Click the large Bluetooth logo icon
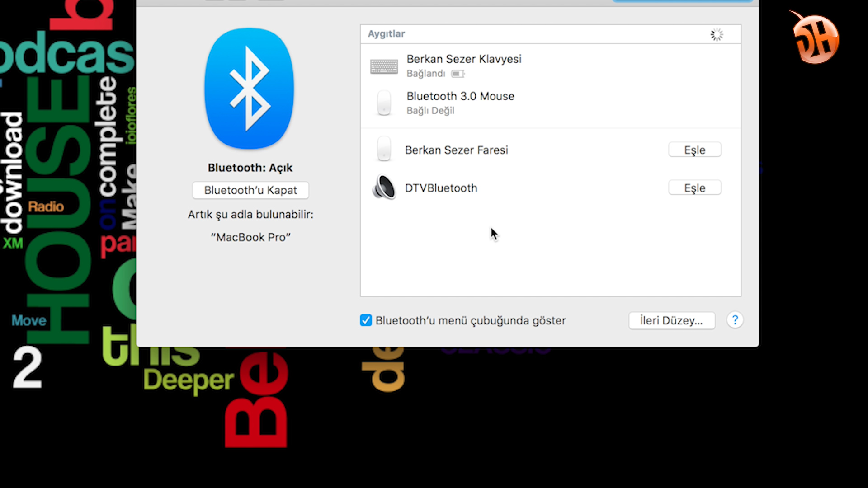The image size is (868, 488). (249, 89)
